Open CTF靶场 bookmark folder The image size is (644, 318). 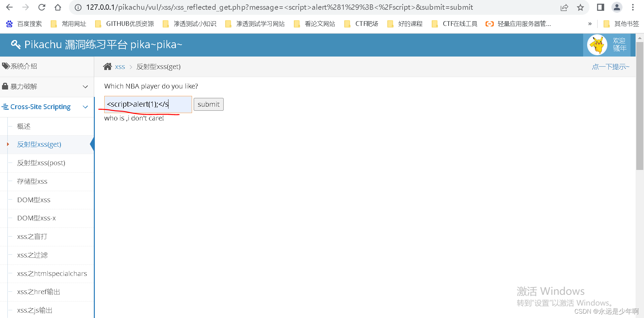click(x=361, y=24)
